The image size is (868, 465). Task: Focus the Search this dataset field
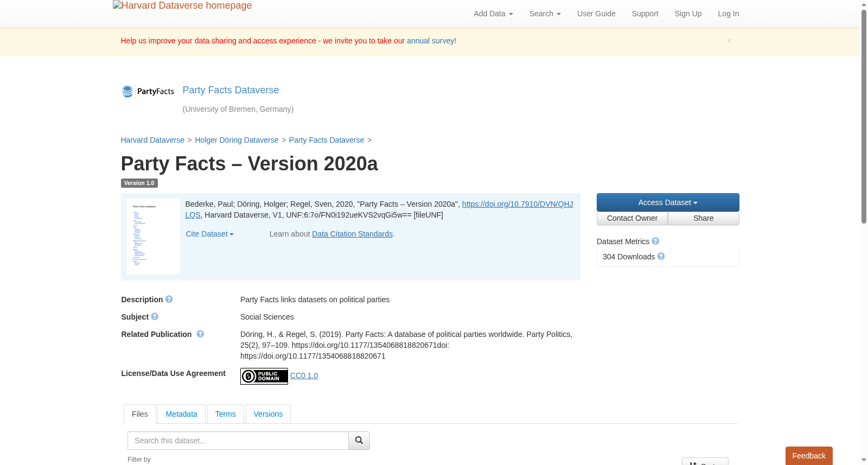click(238, 441)
